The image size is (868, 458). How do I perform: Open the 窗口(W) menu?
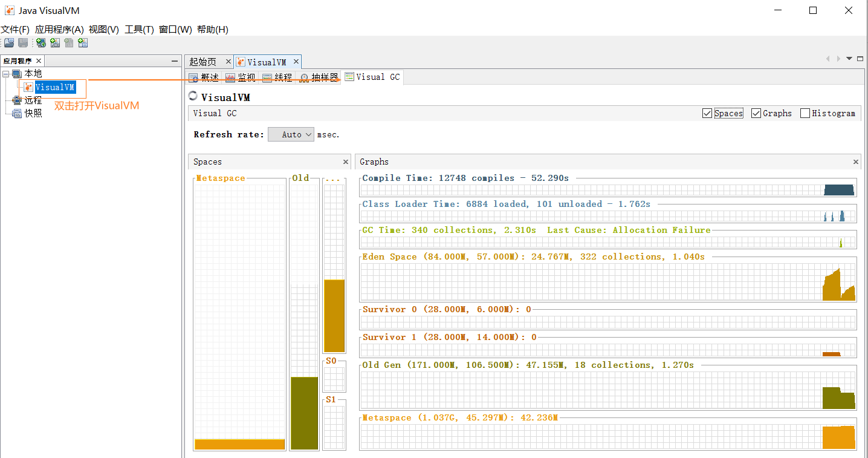pos(175,30)
